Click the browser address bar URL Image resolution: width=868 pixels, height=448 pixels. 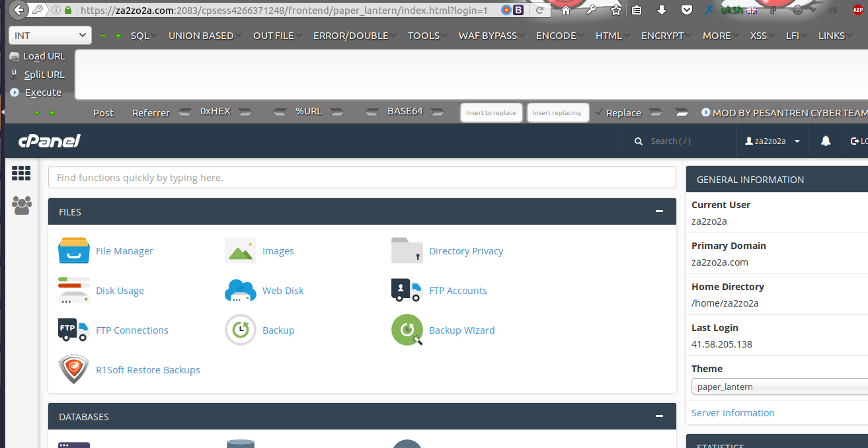point(284,10)
